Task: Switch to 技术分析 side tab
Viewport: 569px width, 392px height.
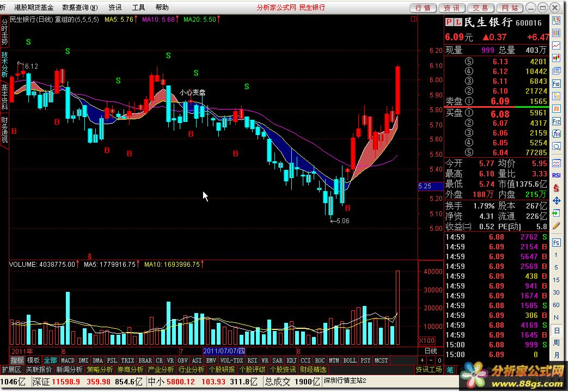Action: click(x=4, y=64)
